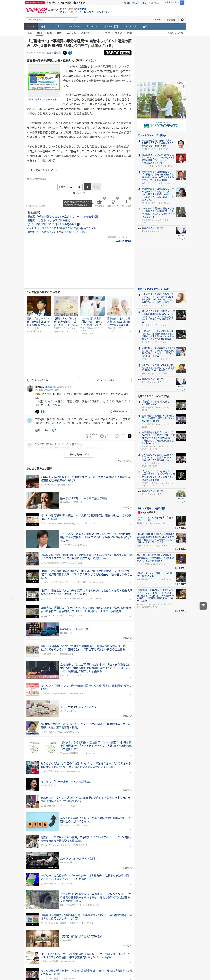Open マイページ link
Viewport: 210px width, 980px height.
pyautogui.click(x=157, y=20)
